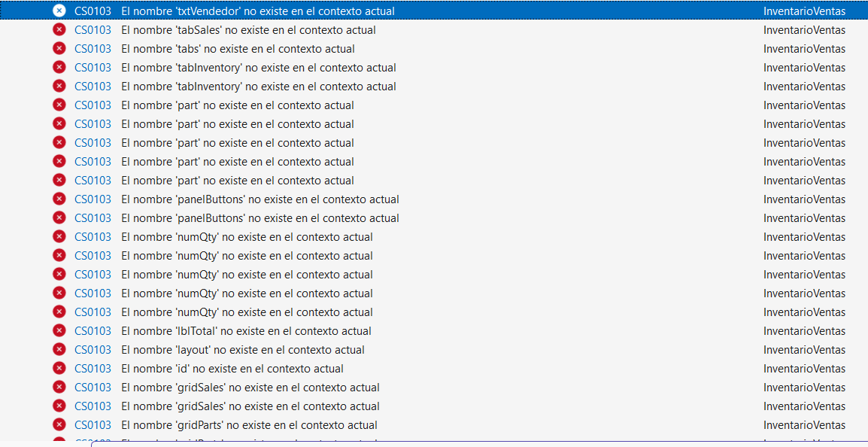The image size is (868, 447).
Task: Follow the CS0103 link on the 'tabs' error
Action: [93, 49]
